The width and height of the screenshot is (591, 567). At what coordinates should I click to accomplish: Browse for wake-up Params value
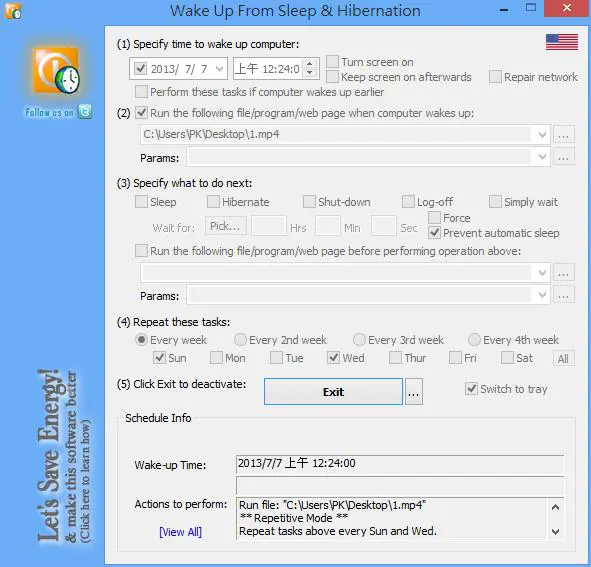[x=563, y=157]
